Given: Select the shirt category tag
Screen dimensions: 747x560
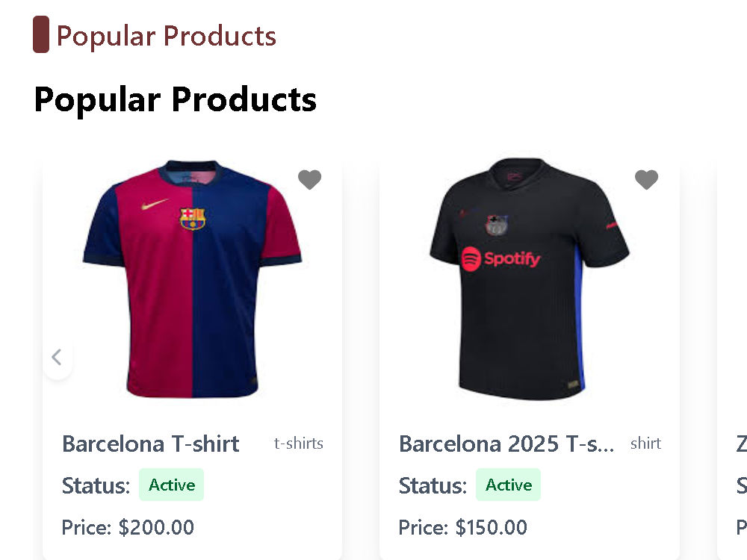Looking at the screenshot, I should pos(645,444).
